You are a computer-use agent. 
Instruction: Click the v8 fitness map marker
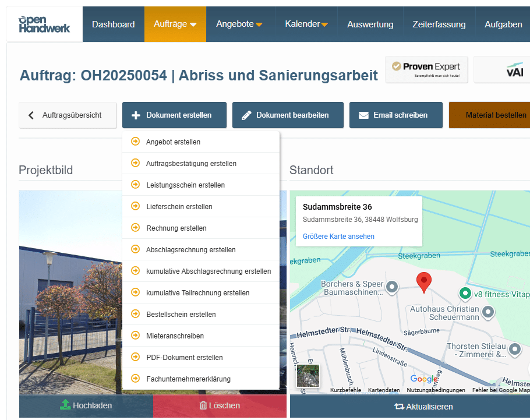(x=465, y=293)
